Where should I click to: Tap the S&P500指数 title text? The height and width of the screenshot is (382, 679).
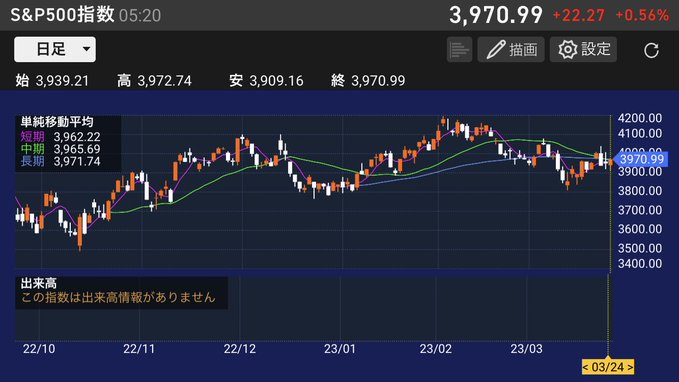coord(62,15)
